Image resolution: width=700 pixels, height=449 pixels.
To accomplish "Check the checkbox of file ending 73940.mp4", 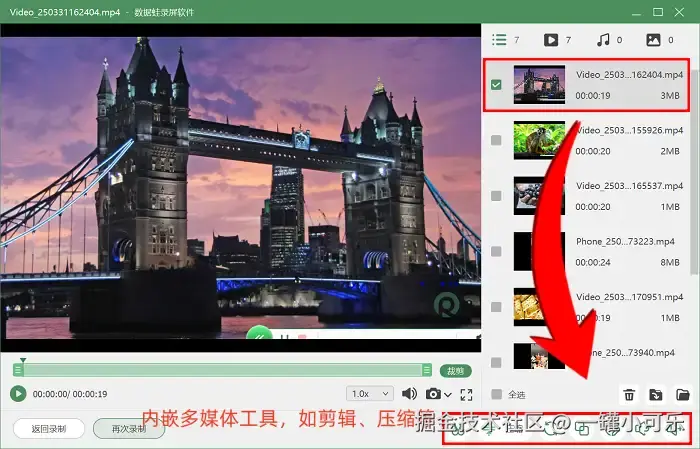I will [496, 362].
